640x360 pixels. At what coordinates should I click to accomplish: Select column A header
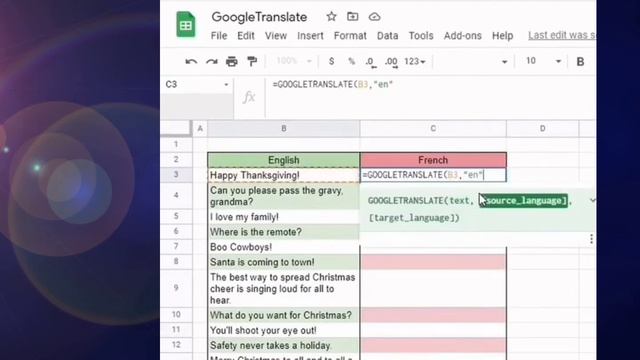pos(200,129)
